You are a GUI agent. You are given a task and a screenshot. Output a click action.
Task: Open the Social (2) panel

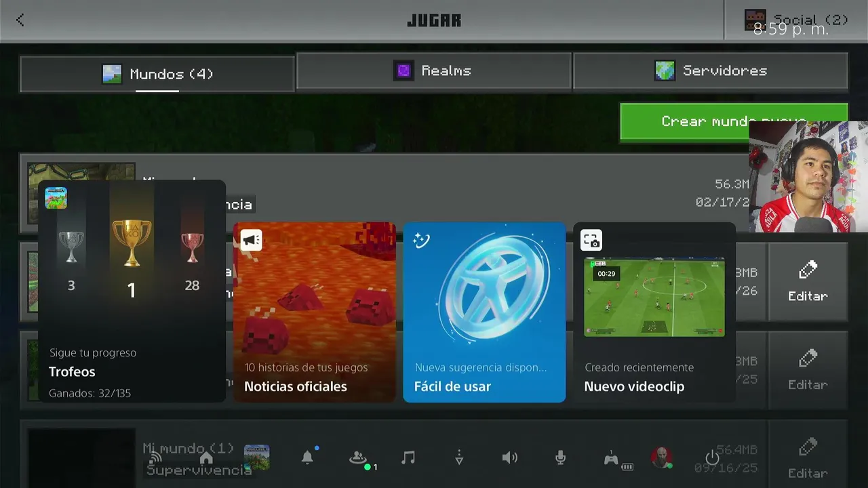(795, 20)
